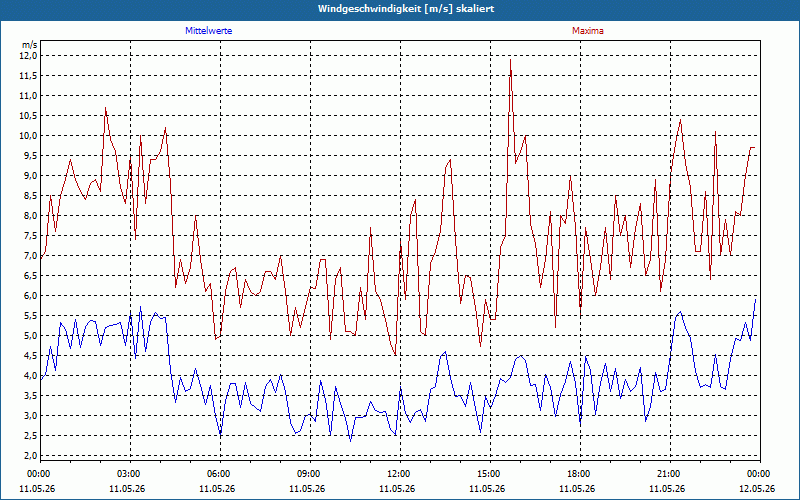Select the 6,0 y-axis value
The image size is (800, 500).
[30, 295]
